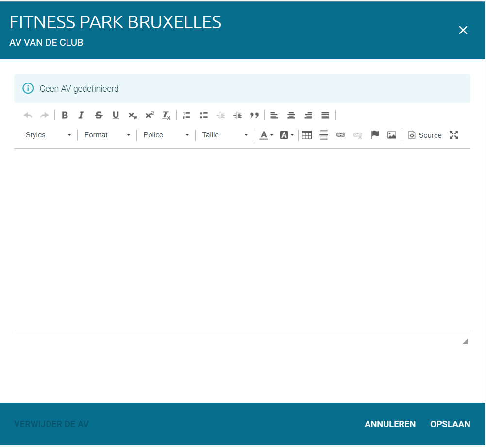This screenshot has height=448, width=486.
Task: Align text to the right
Action: pos(308,115)
